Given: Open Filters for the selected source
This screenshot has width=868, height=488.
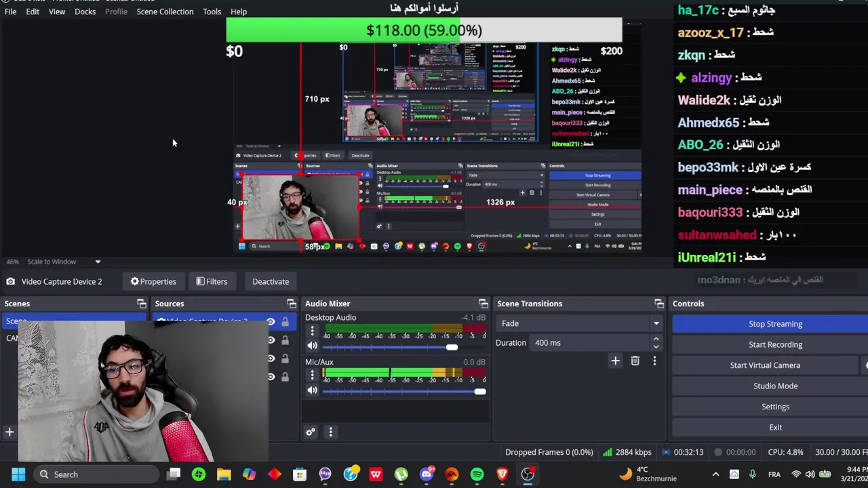Looking at the screenshot, I should coord(212,281).
